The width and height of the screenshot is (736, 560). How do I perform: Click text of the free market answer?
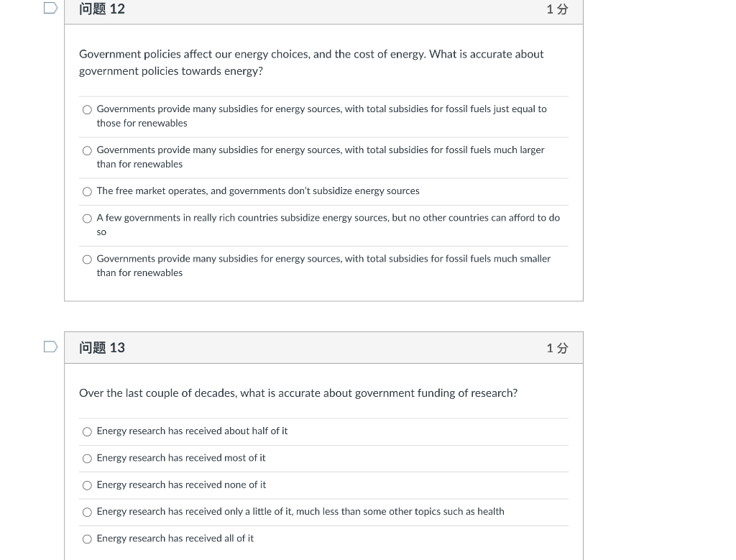(x=258, y=191)
